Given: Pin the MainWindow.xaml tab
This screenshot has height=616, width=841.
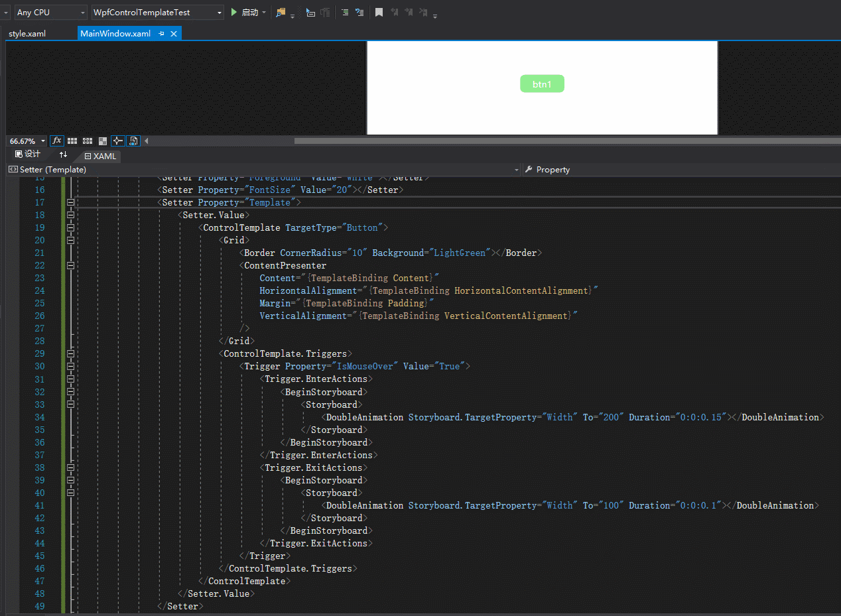Looking at the screenshot, I should (161, 34).
